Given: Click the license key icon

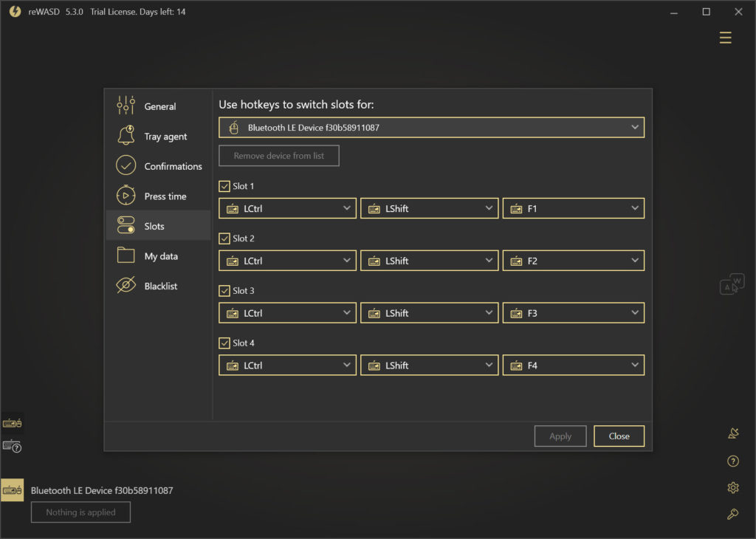Looking at the screenshot, I should point(733,515).
